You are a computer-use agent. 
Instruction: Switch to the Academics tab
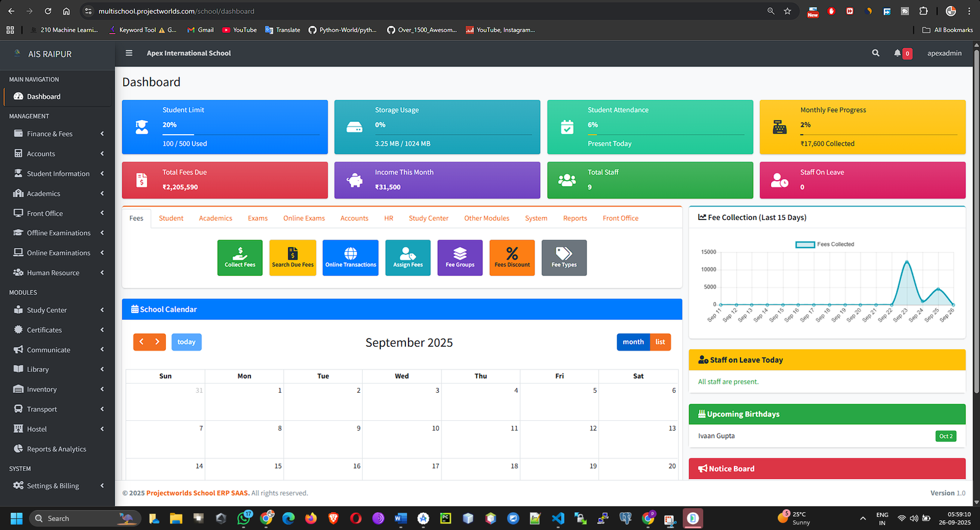point(216,218)
